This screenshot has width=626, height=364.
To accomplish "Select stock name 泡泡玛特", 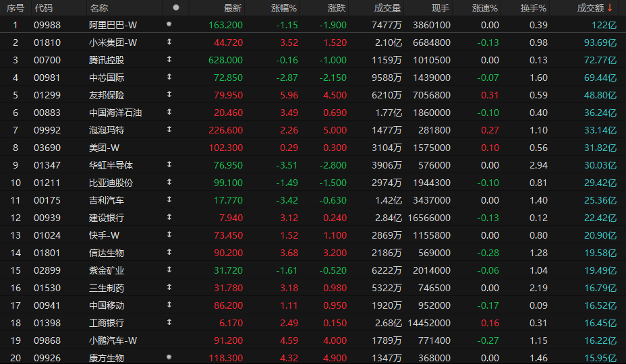I will point(107,131).
